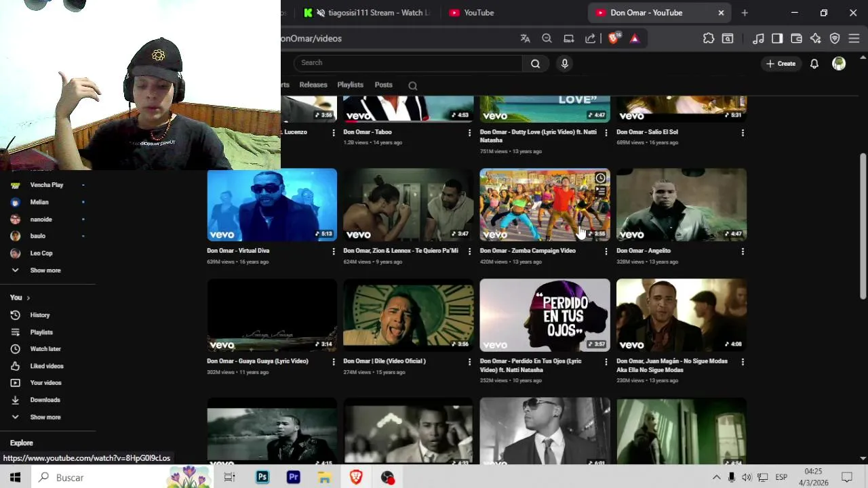Switch to tiagosisi111 Stream browser tab
The width and height of the screenshot is (868, 488).
point(366,12)
